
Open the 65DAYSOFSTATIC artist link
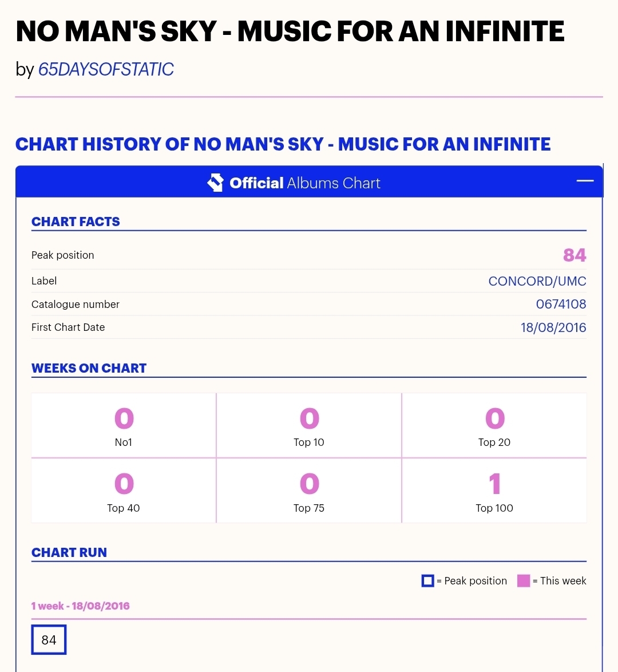(105, 69)
